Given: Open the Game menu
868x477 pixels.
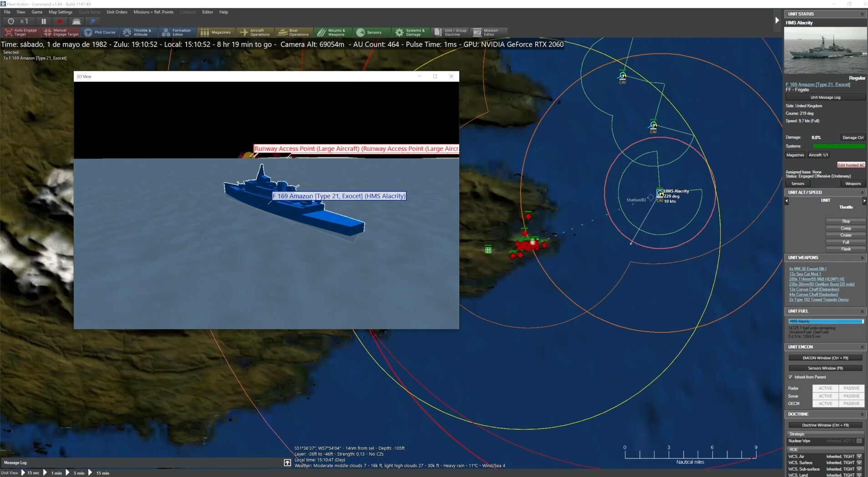Looking at the screenshot, I should pos(37,12).
